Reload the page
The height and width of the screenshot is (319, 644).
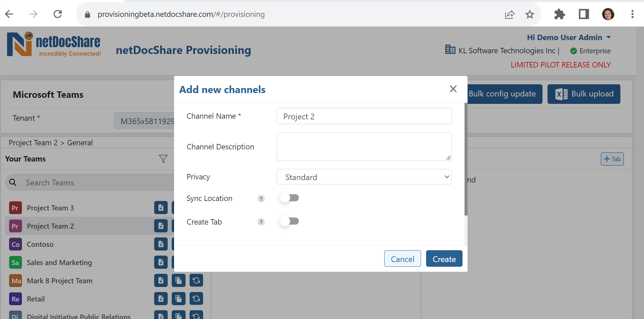coord(58,14)
